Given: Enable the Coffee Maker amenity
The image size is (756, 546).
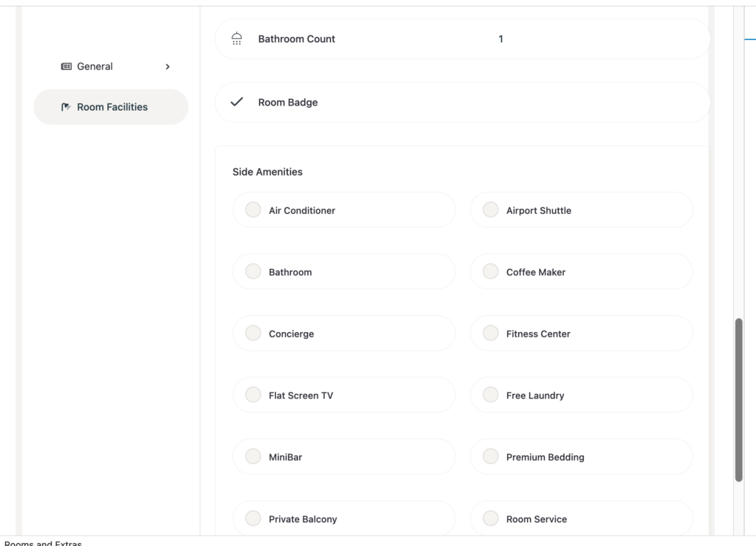Looking at the screenshot, I should (491, 272).
